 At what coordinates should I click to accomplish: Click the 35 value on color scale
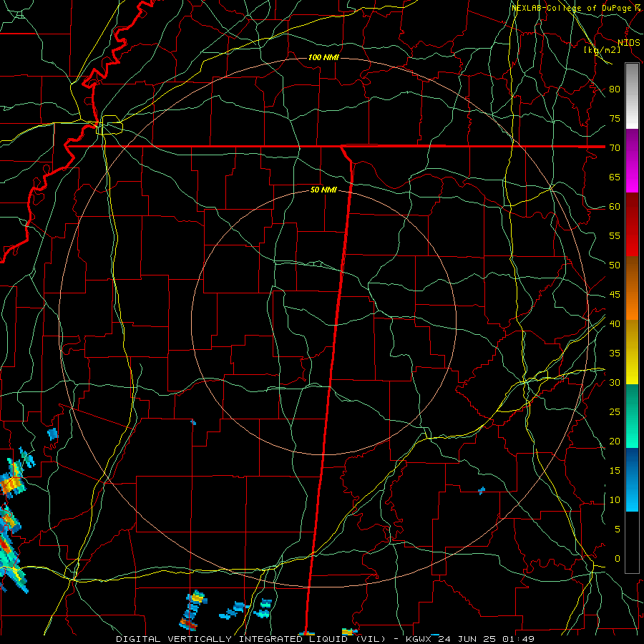click(x=615, y=353)
